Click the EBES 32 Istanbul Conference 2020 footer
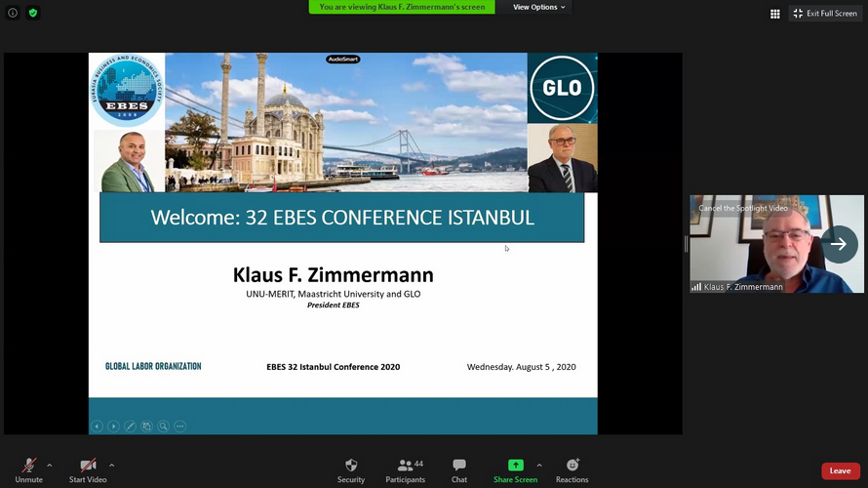 pos(334,367)
